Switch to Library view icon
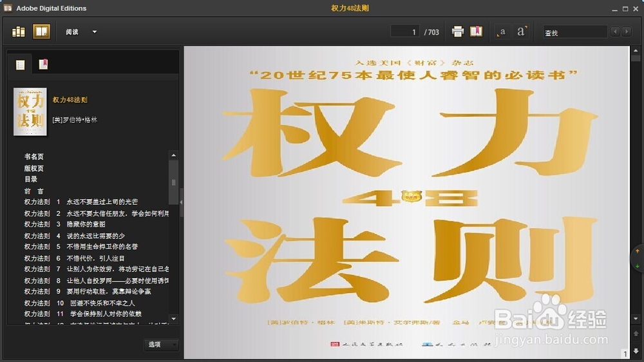Viewport: 644px width, 362px height. (x=19, y=32)
